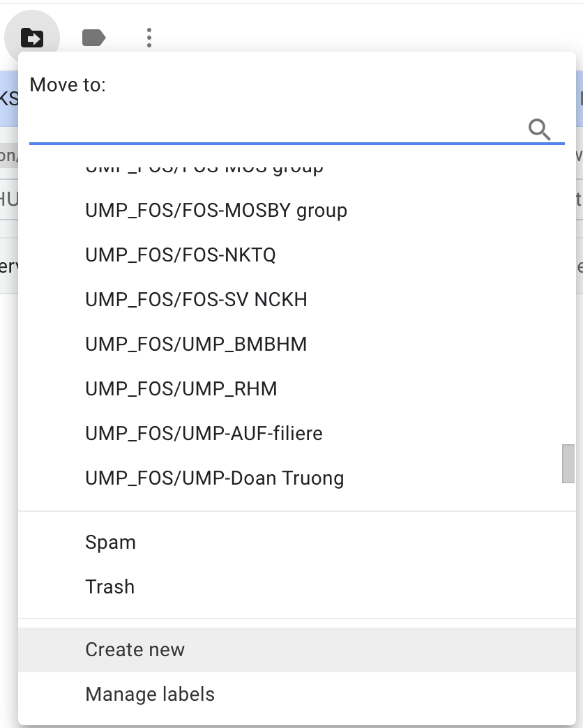The width and height of the screenshot is (583, 728).
Task: Select partially hidden label at list top
Action: click(x=204, y=169)
